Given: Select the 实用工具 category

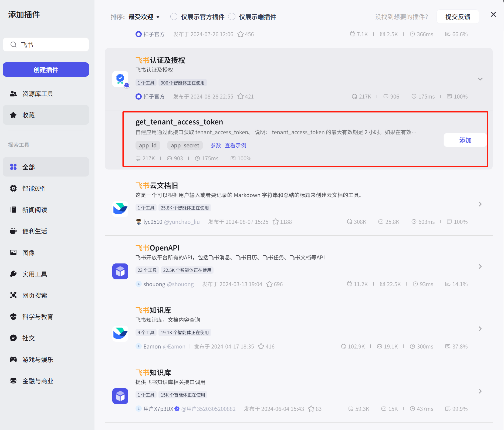Looking at the screenshot, I should [46, 274].
